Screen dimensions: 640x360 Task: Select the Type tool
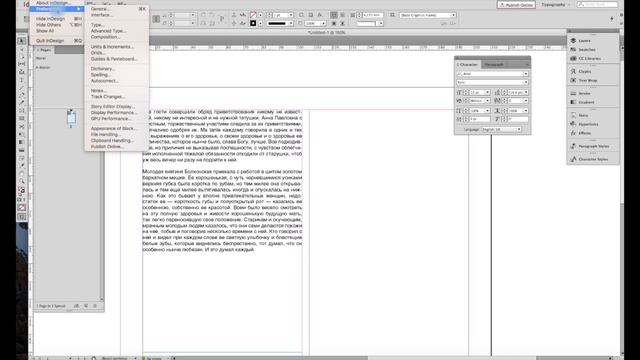tap(22, 80)
